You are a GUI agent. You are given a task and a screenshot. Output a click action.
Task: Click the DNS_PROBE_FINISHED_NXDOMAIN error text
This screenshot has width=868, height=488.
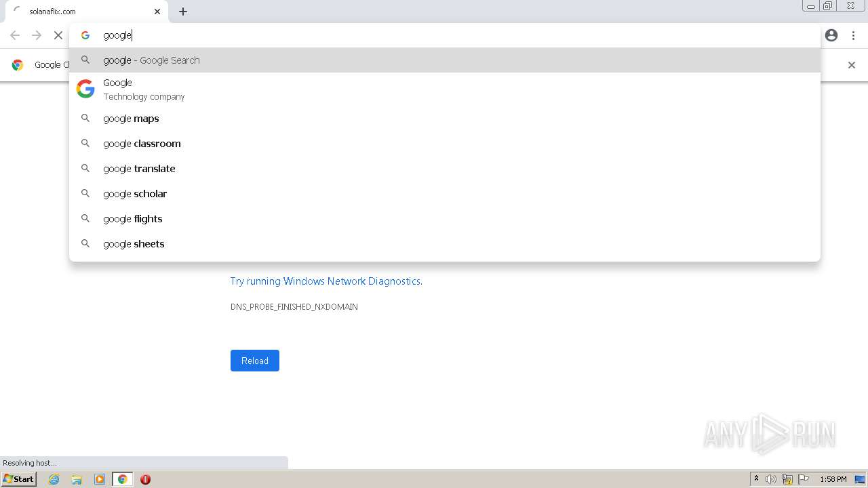point(294,307)
